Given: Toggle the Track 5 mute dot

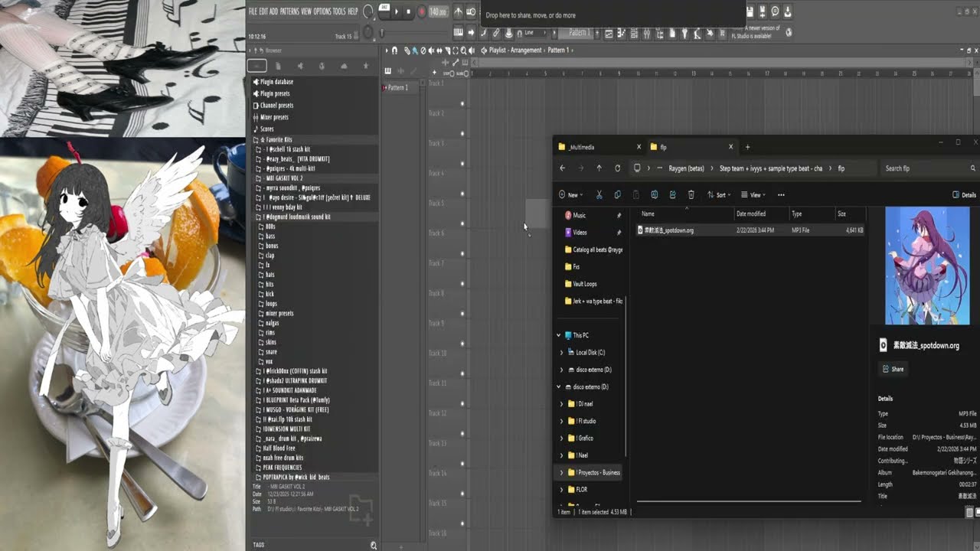Looking at the screenshot, I should coord(462,224).
